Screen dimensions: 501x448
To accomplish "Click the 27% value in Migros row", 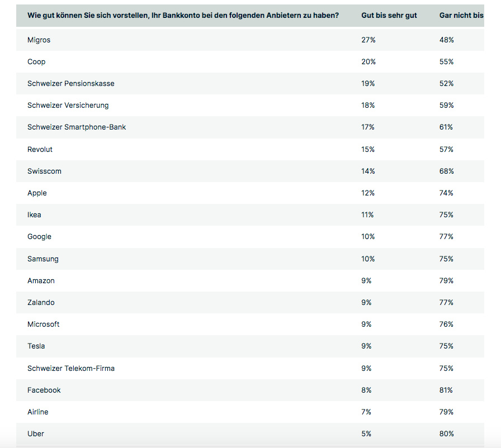I will [368, 40].
